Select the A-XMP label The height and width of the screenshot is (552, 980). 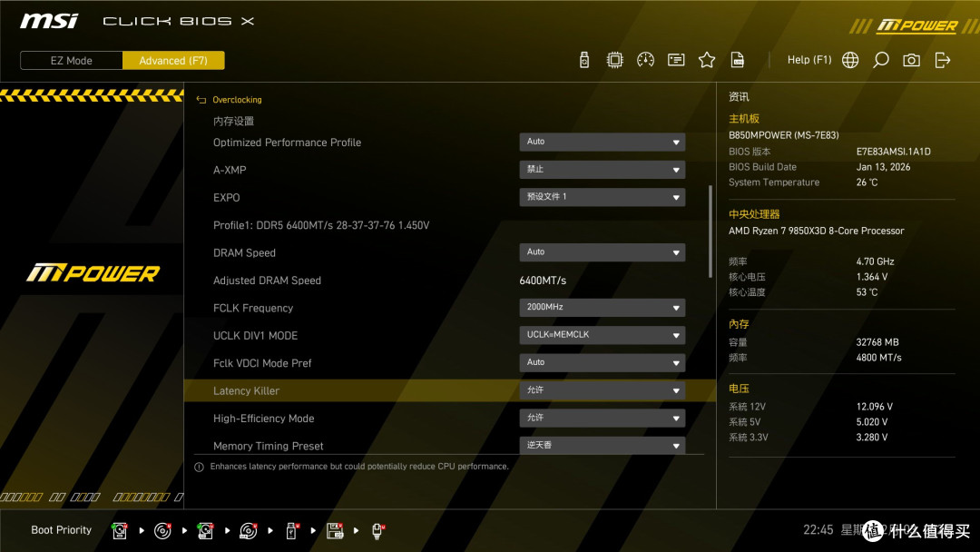pyautogui.click(x=230, y=170)
